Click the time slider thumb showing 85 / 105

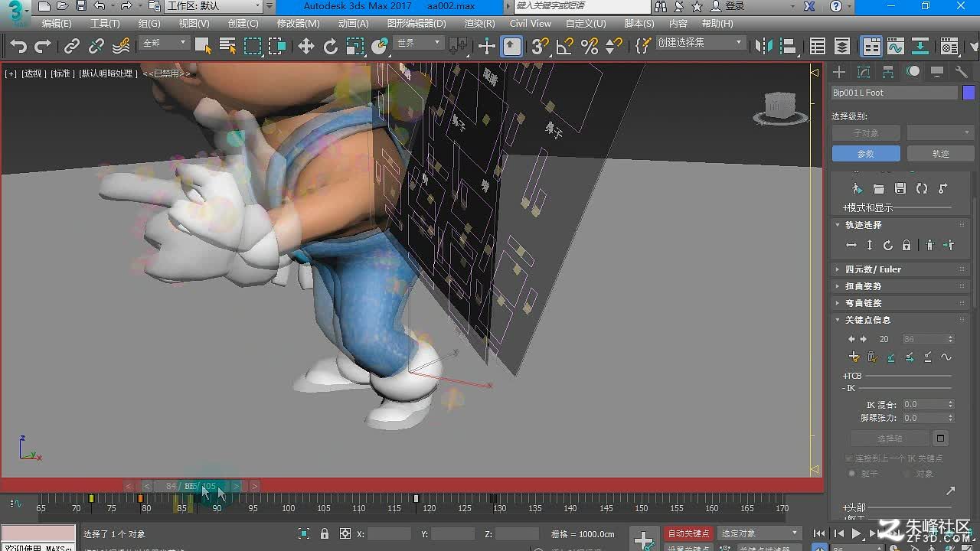tap(191, 486)
